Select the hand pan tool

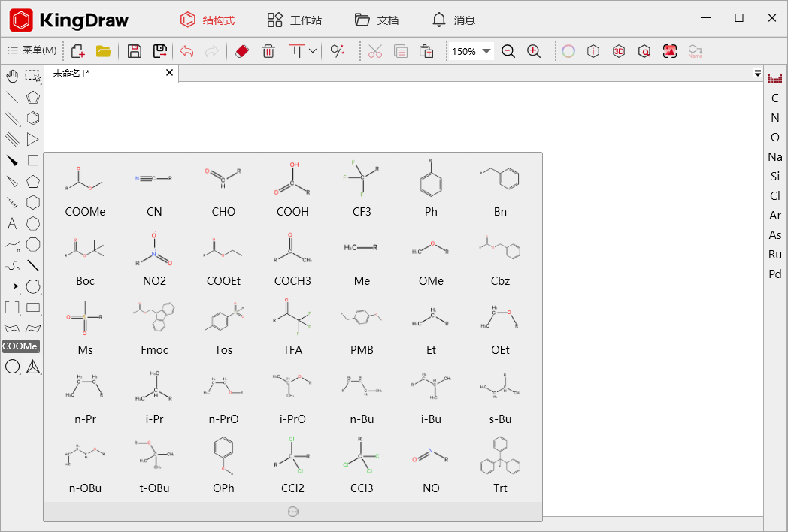12,75
